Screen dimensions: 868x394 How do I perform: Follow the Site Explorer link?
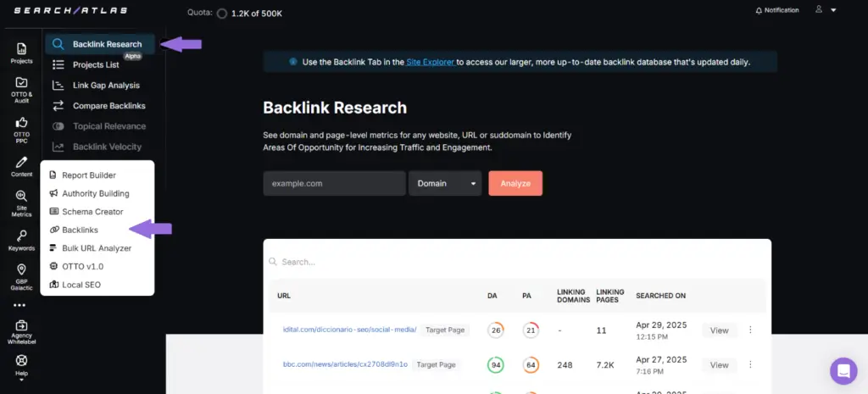point(431,62)
